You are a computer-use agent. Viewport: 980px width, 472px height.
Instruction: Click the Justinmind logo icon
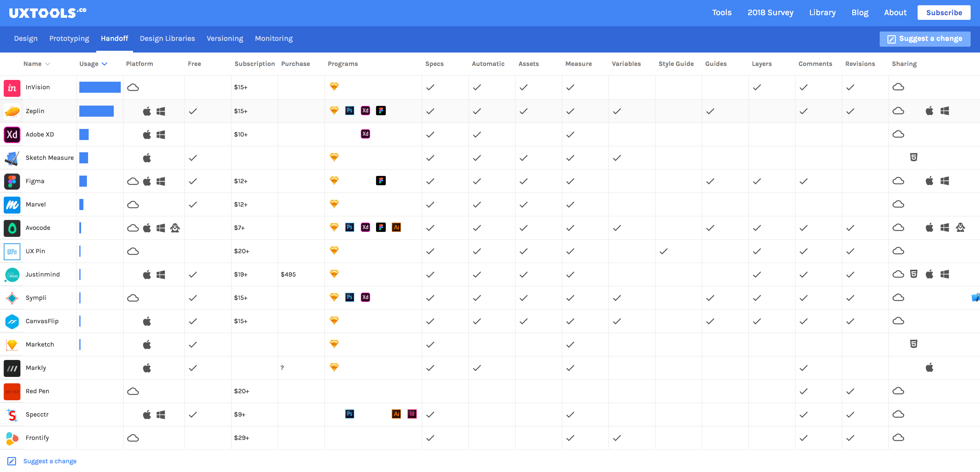pos(12,275)
